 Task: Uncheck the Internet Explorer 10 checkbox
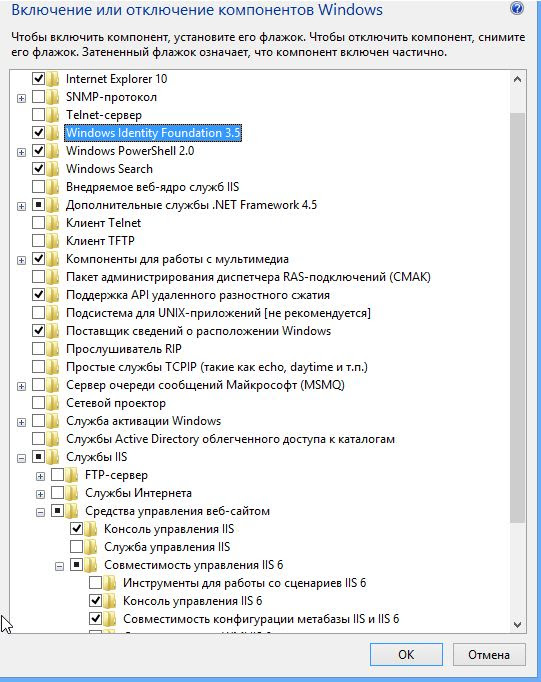click(x=38, y=79)
